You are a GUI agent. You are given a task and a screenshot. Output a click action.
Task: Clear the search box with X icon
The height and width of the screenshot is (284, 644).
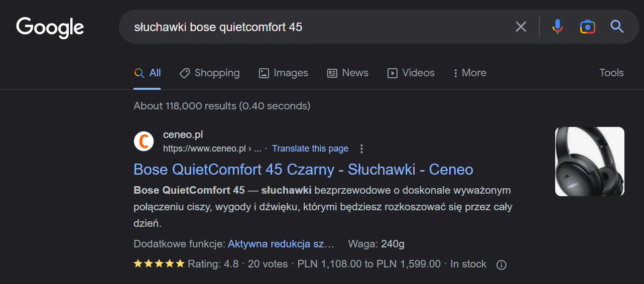point(521,27)
